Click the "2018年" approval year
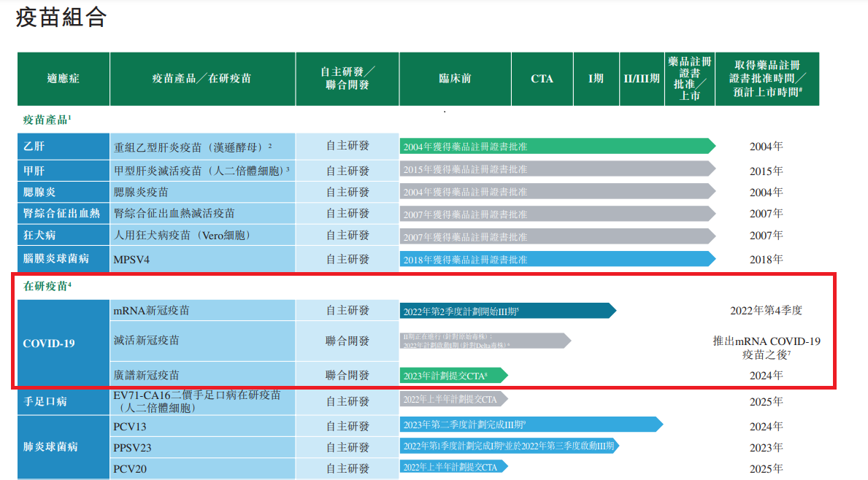Screen dimensions: 868x480 click(x=766, y=259)
